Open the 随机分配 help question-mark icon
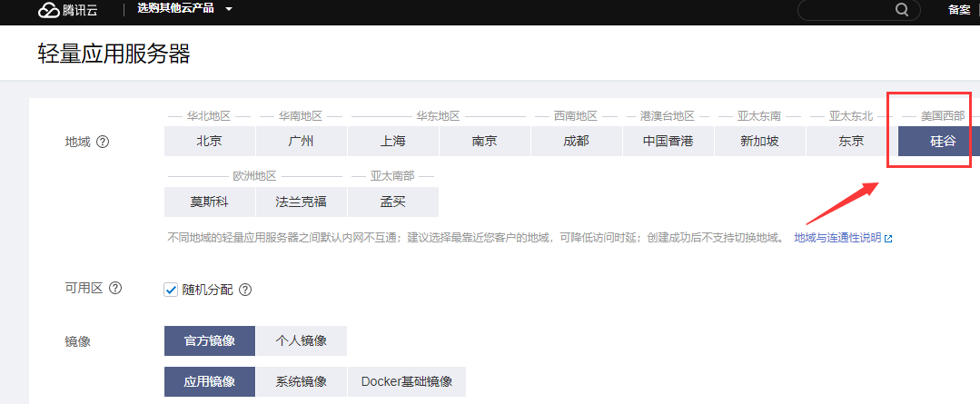Viewport: 980px width, 404px height. tap(245, 290)
